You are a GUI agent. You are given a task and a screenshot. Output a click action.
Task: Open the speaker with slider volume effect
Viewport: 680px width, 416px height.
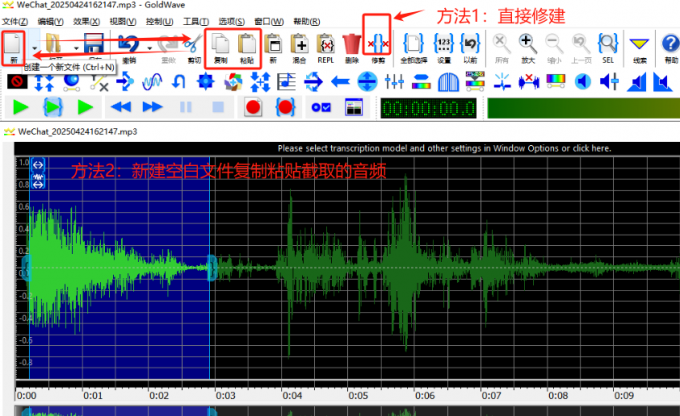pyautogui.click(x=609, y=82)
